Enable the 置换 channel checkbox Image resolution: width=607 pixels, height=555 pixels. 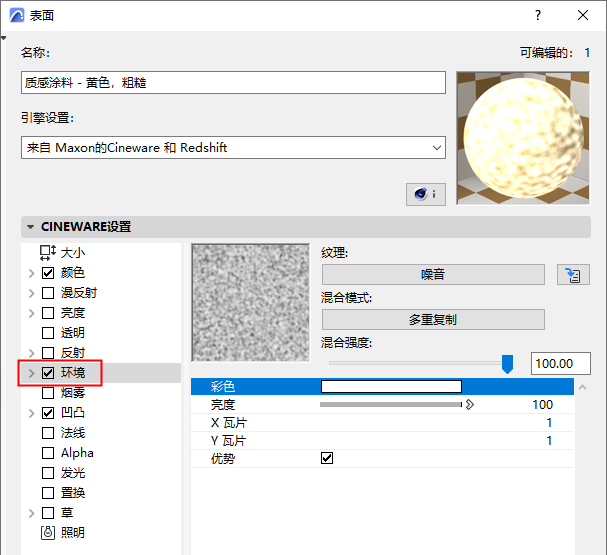click(x=48, y=493)
